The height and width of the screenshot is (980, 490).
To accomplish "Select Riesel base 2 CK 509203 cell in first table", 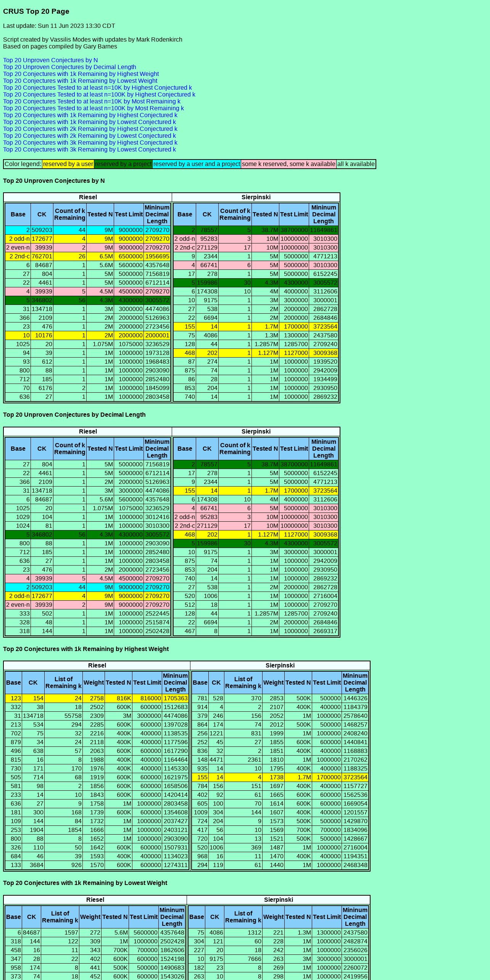I will 42,230.
